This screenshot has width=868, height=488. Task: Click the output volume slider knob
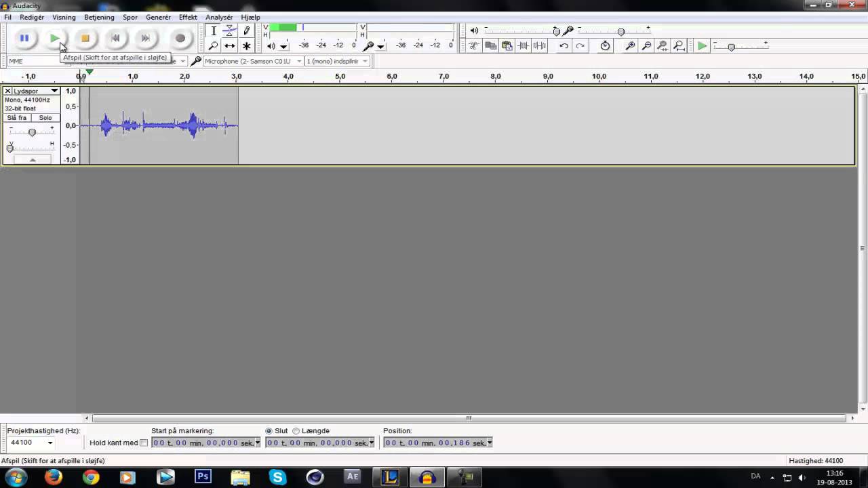556,31
